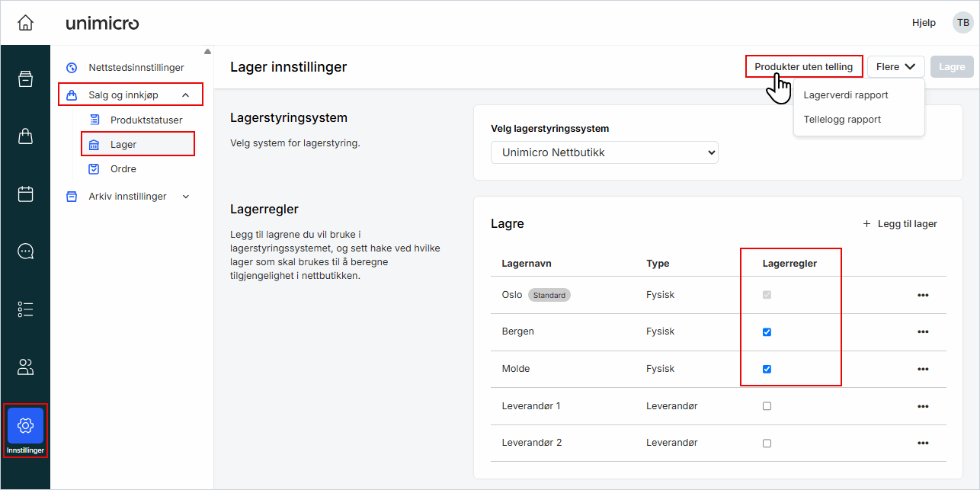
Task: Uncheck Lagerregler for the Molde warehouse
Action: [767, 369]
